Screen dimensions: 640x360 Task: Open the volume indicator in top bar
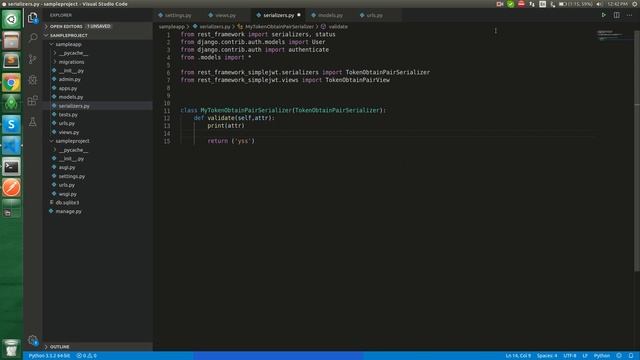tap(599, 4)
